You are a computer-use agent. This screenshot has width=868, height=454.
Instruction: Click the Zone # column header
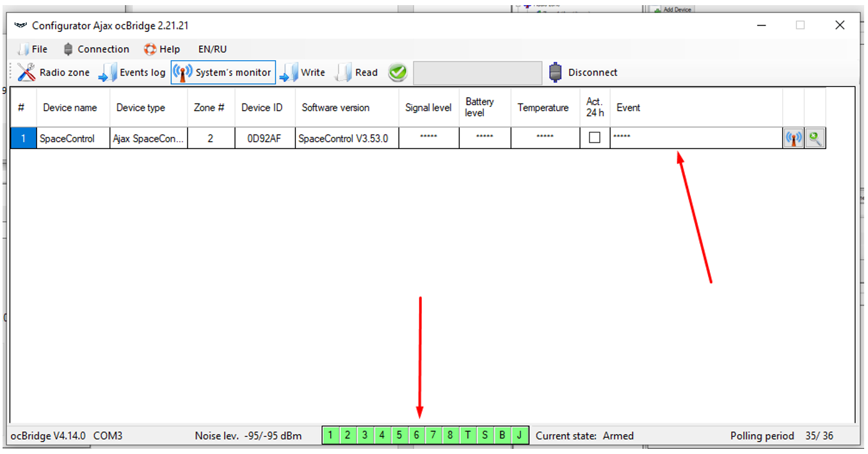[211, 107]
